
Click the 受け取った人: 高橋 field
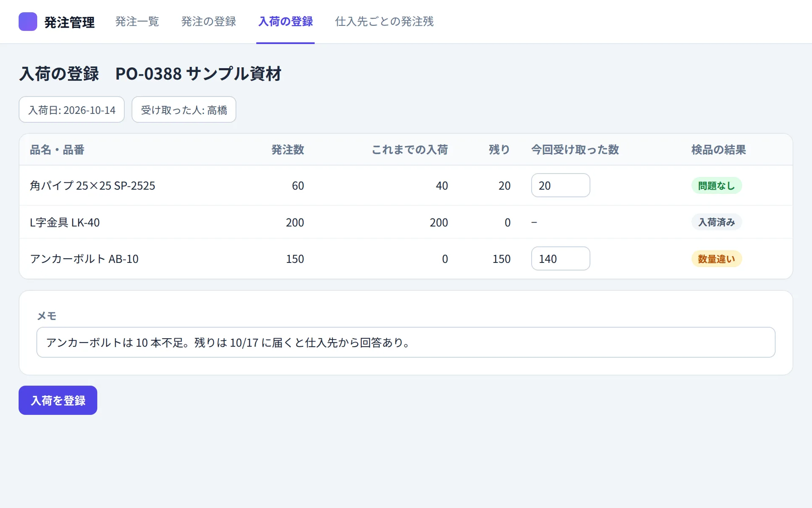[184, 110]
